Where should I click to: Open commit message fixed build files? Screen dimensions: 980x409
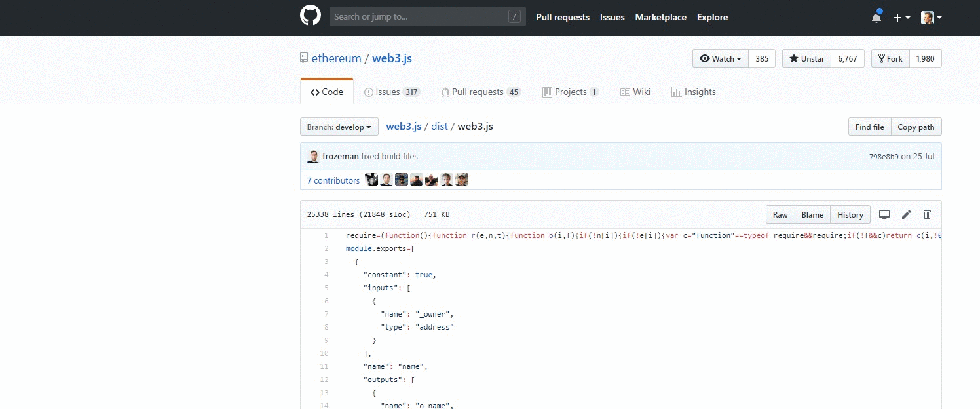(x=389, y=156)
